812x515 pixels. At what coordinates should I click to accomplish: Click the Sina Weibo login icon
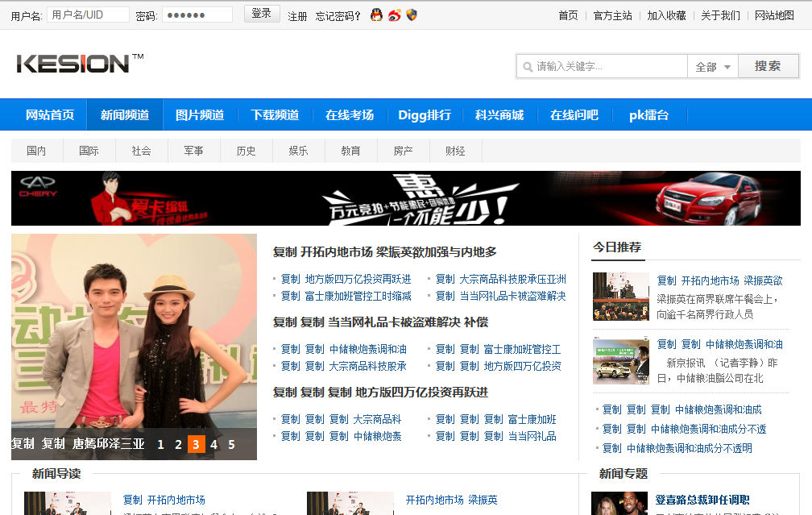[x=394, y=15]
